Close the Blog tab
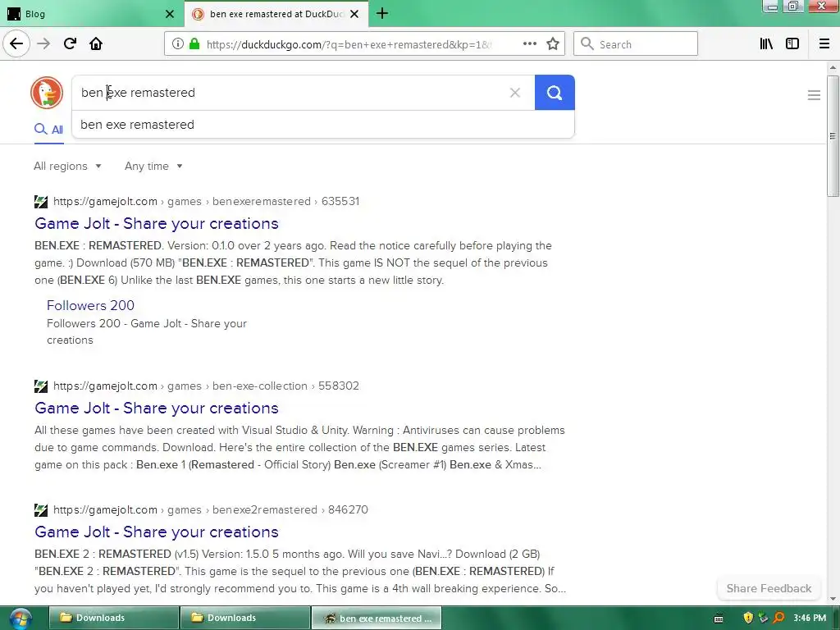The image size is (840, 630). point(170,14)
